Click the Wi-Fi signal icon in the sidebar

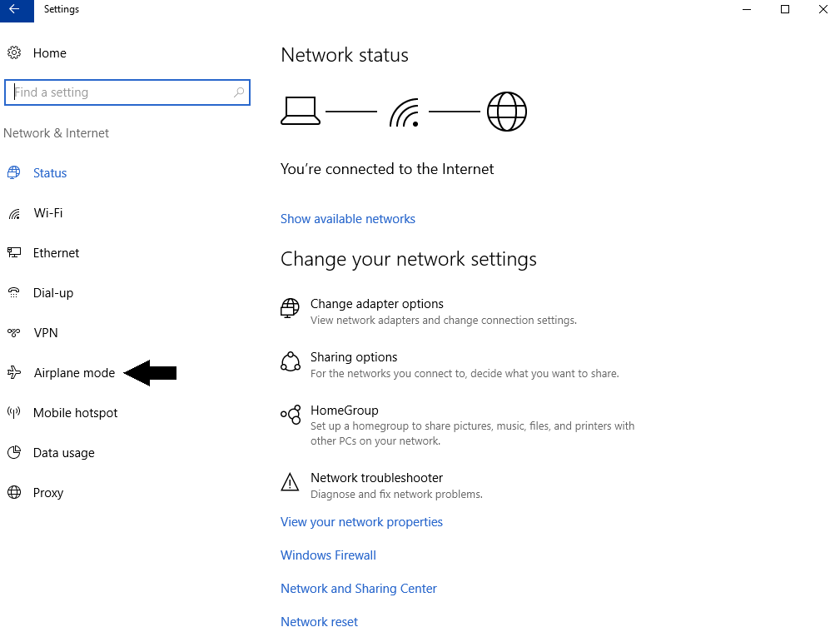tap(14, 214)
